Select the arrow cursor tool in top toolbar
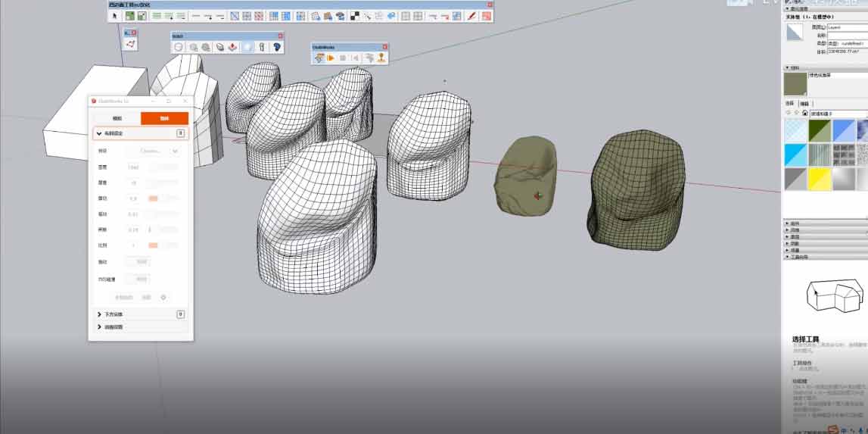The image size is (868, 434). point(116,16)
